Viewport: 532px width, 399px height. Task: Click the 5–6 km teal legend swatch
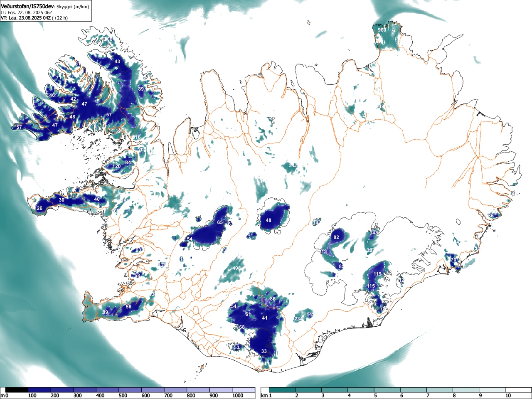click(388, 390)
